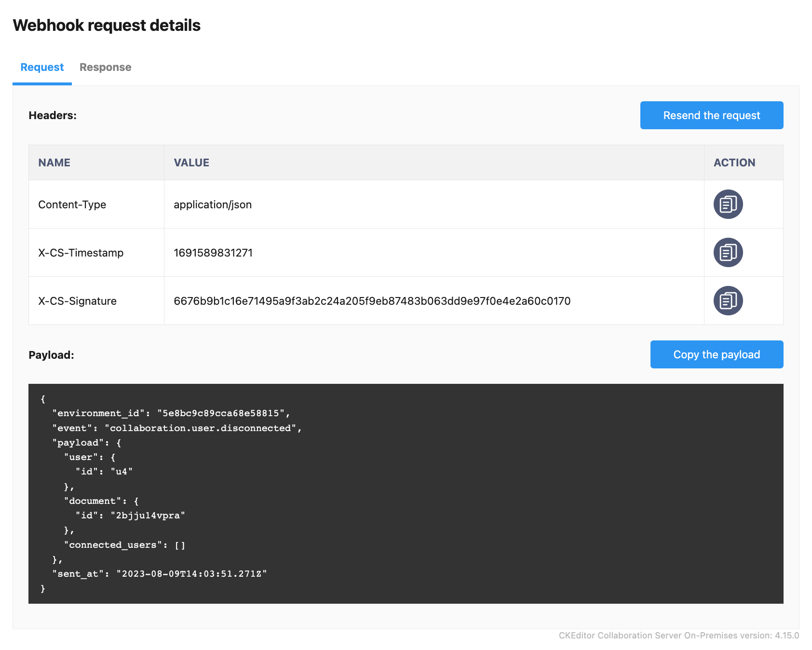Viewport: 812px width, 650px height.
Task: Copy the X-CS-Timestamp header value icon
Action: (x=728, y=252)
